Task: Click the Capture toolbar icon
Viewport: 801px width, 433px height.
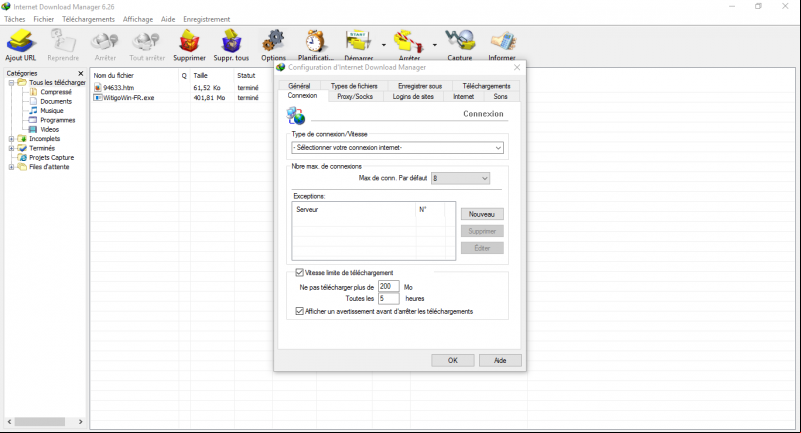Action: [460, 41]
